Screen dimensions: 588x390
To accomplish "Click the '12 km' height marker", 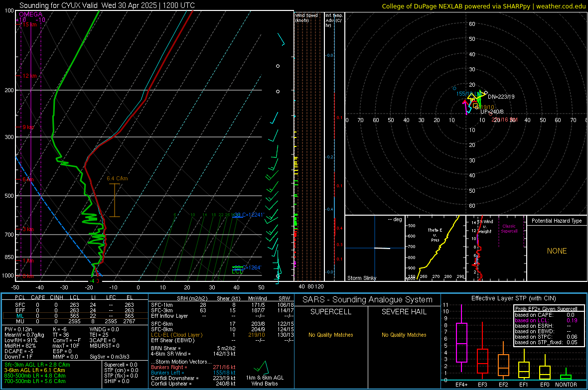I will pos(29,76).
